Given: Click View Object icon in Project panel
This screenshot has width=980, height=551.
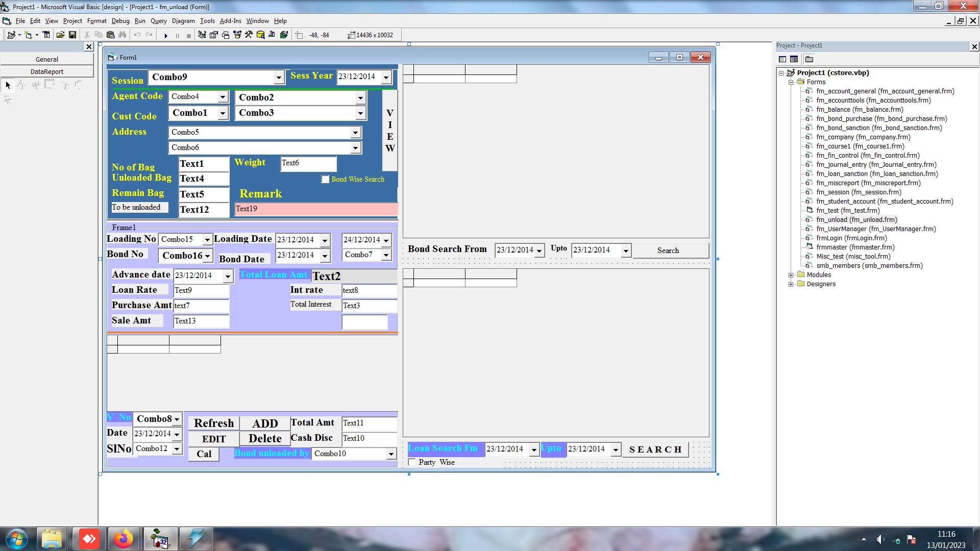Looking at the screenshot, I should pos(794,59).
